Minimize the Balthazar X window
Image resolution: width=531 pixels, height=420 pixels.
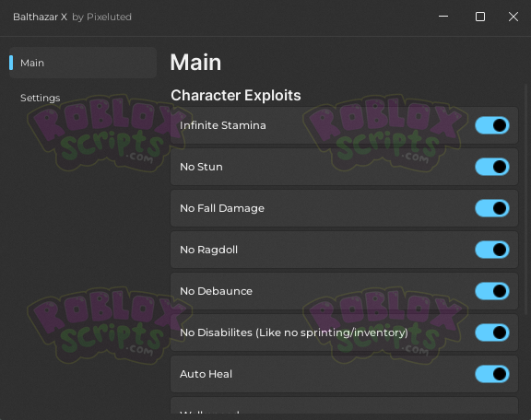443,17
